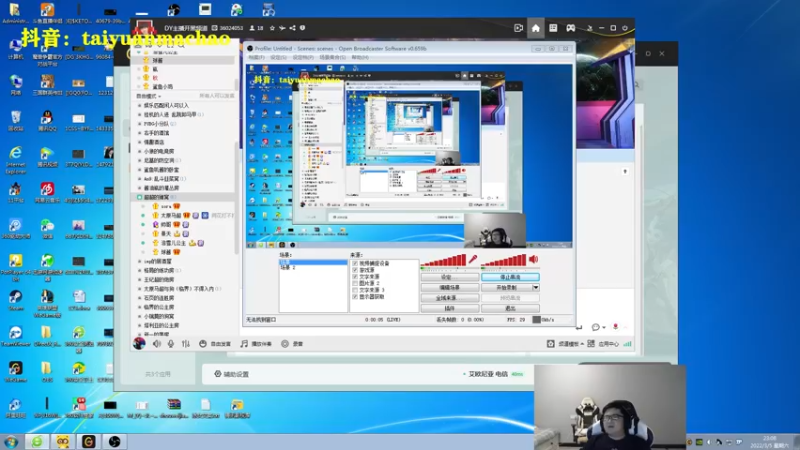The height and width of the screenshot is (450, 800).
Task: Click the video camera icon in YY top bar
Action: coord(518,28)
